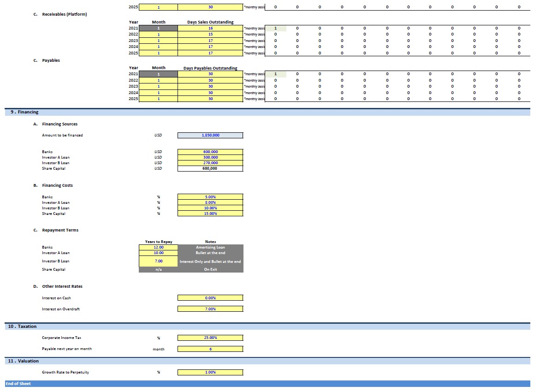The width and height of the screenshot is (534, 392).
Task: Select the Banks financing cost 5.00%
Action: [x=210, y=197]
